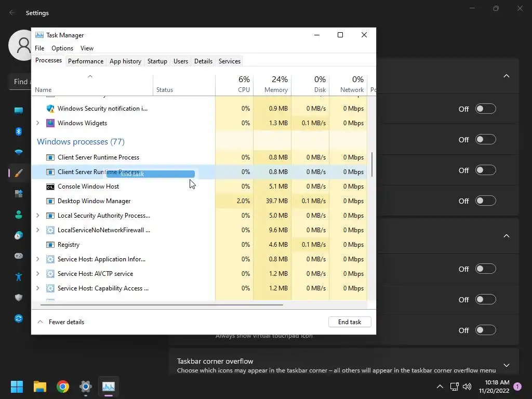Toggle the virtual touchpad Off switch
This screenshot has width=532, height=399.
486,330
